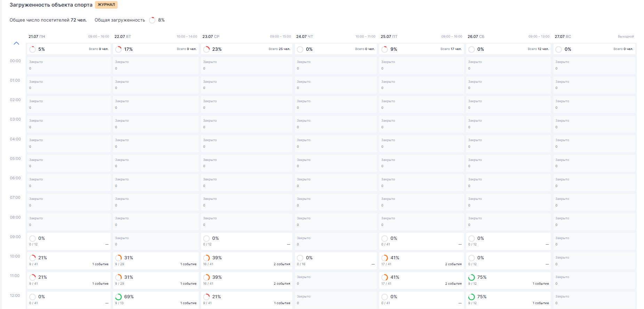Click the 17% load ring for 22.07 ВТ
The image size is (644, 309).
[x=119, y=49]
